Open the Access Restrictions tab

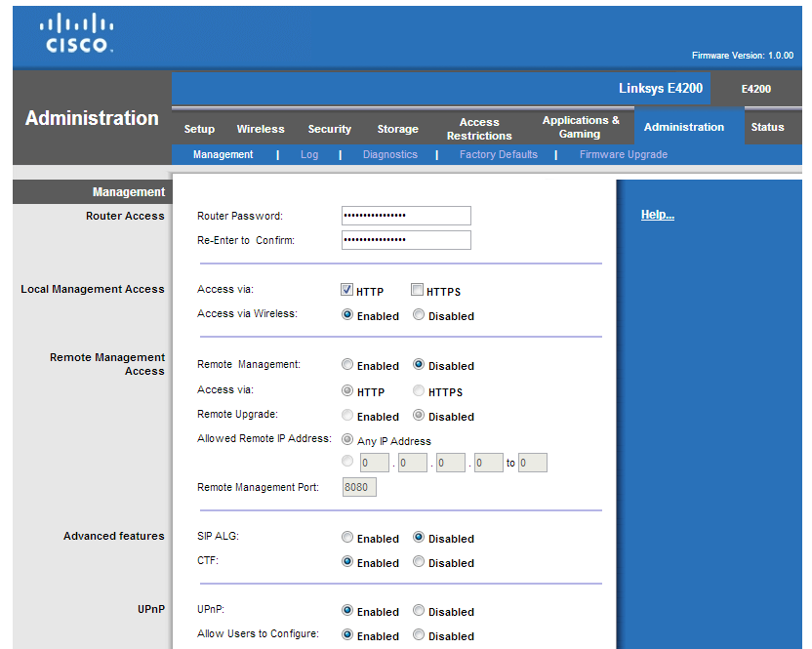pyautogui.click(x=479, y=129)
